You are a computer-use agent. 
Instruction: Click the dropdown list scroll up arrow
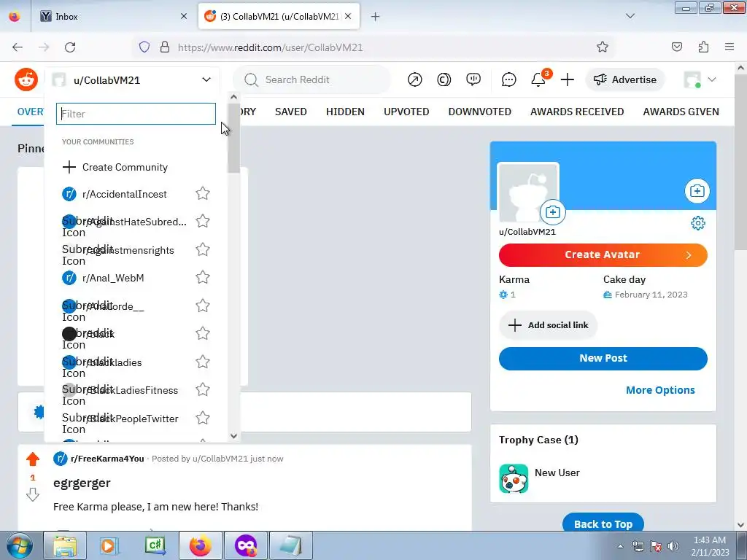tap(233, 97)
